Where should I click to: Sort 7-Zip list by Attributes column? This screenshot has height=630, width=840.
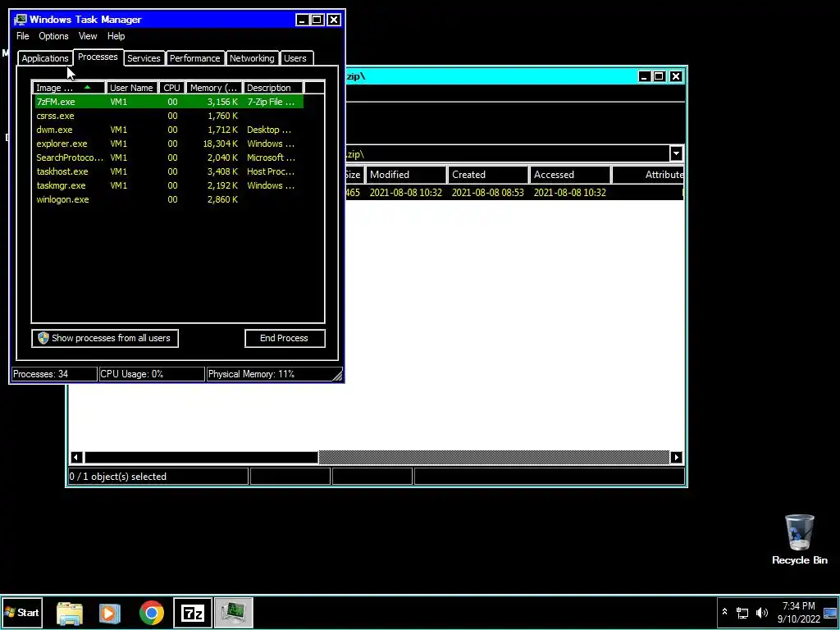tap(648, 175)
